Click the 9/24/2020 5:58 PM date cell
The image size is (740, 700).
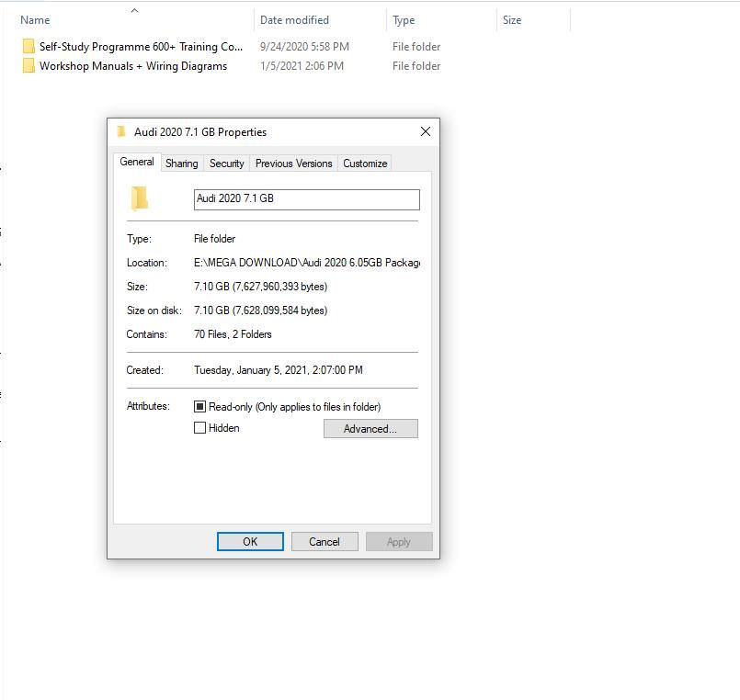point(304,46)
